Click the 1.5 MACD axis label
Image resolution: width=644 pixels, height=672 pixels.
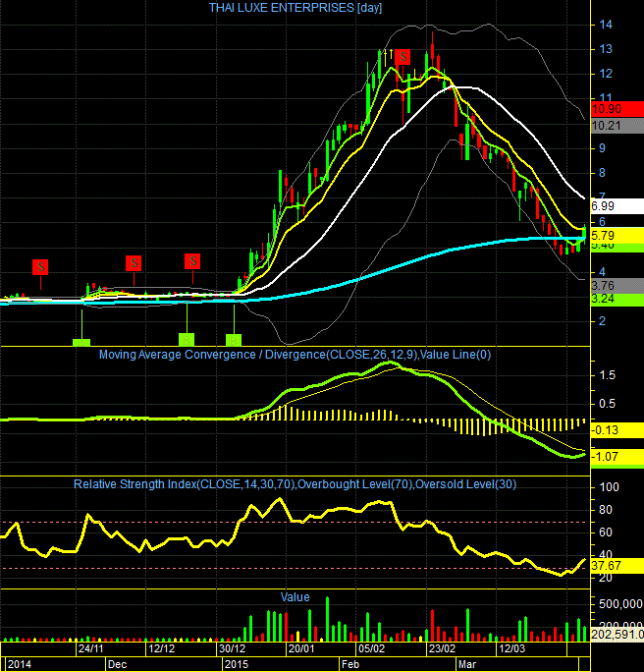tap(607, 375)
